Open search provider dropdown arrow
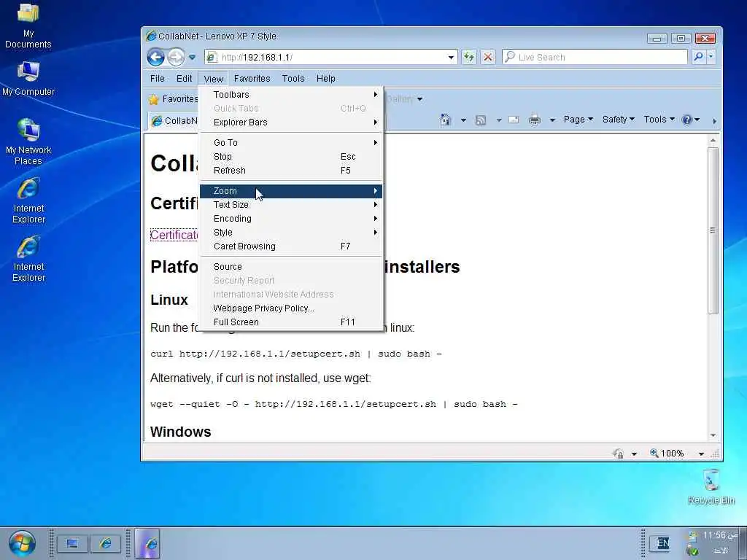The height and width of the screenshot is (560, 747). [x=711, y=57]
